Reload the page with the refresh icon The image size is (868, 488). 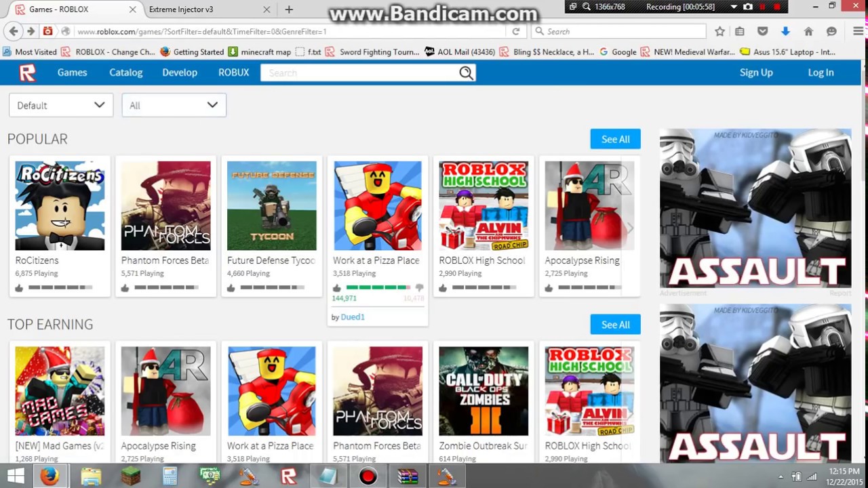tap(516, 31)
